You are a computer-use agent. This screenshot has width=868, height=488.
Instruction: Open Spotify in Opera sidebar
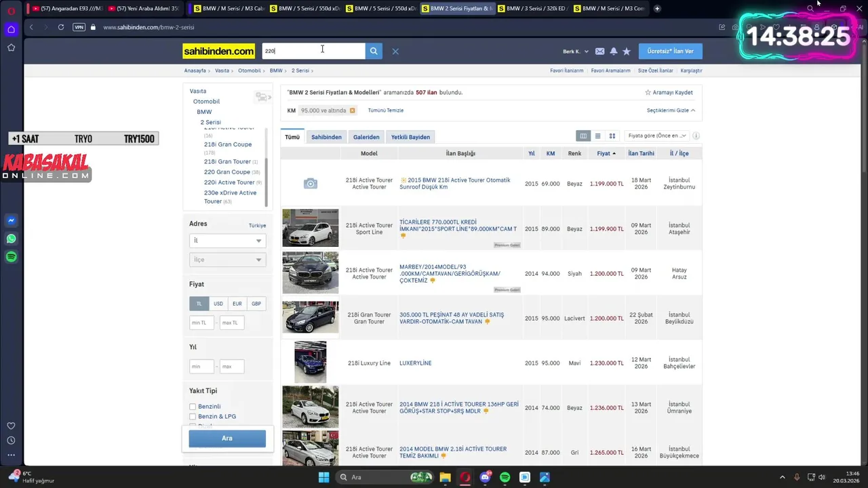pos(11,257)
